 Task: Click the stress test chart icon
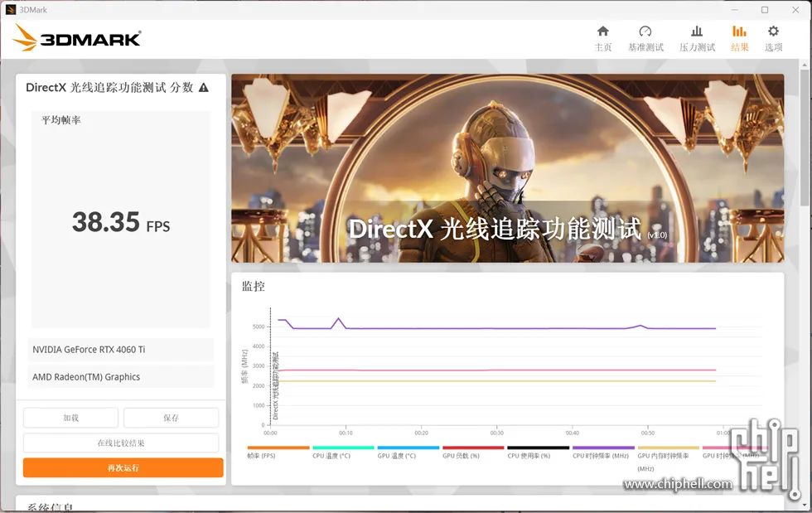pyautogui.click(x=697, y=31)
